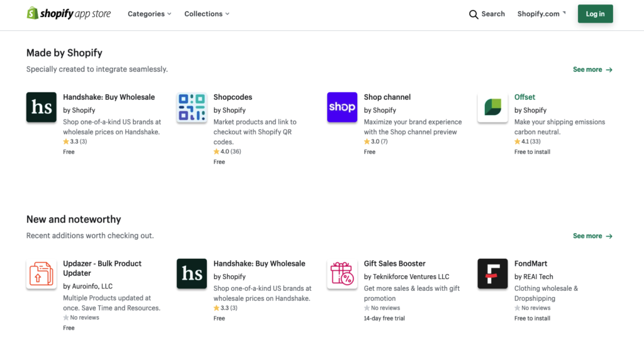The image size is (644, 355).
Task: Click the Gift Sales Booster icon
Action: pyautogui.click(x=342, y=274)
